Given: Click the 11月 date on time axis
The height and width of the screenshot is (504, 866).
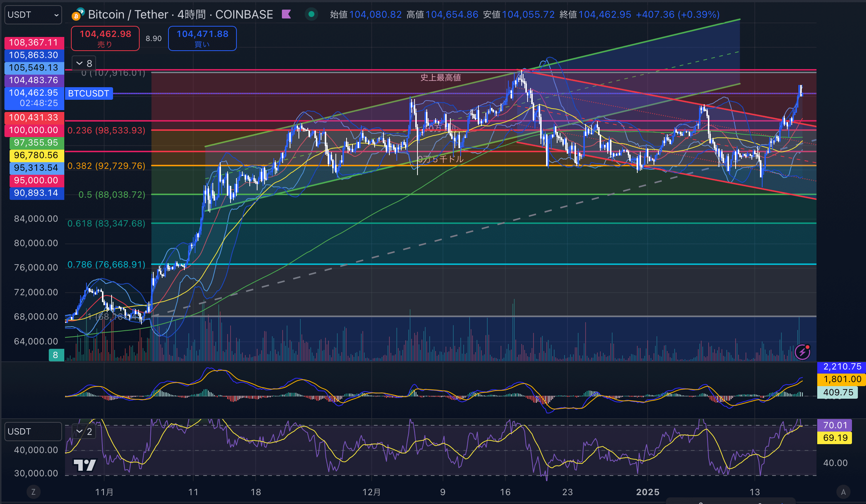Looking at the screenshot, I should (104, 492).
